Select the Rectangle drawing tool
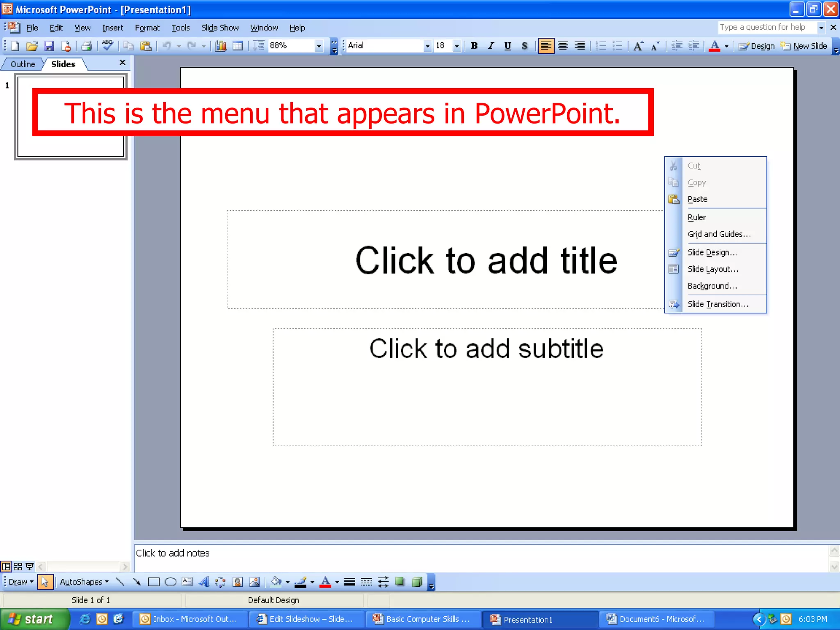 click(153, 582)
